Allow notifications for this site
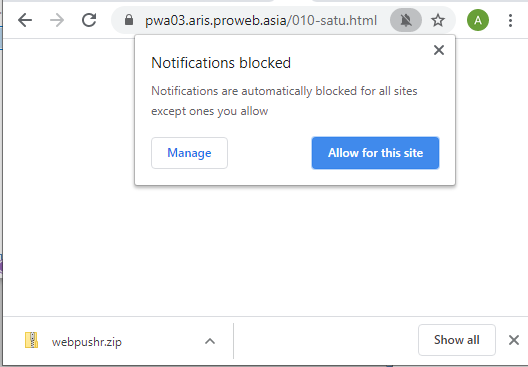 pos(375,153)
